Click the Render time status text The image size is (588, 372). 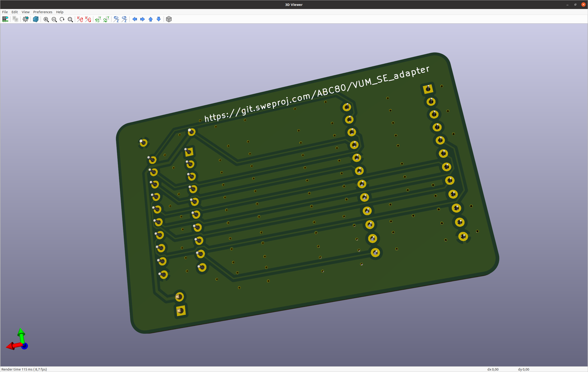[24, 369]
